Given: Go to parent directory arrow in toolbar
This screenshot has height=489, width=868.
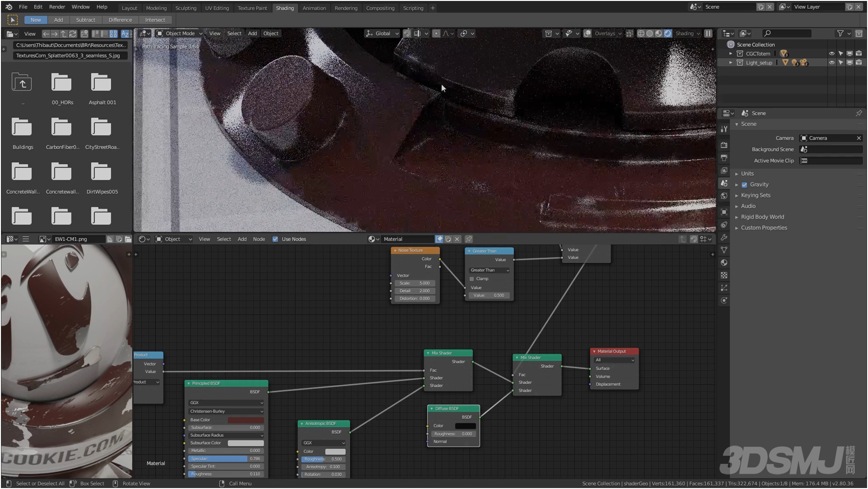Looking at the screenshot, I should pyautogui.click(x=63, y=34).
